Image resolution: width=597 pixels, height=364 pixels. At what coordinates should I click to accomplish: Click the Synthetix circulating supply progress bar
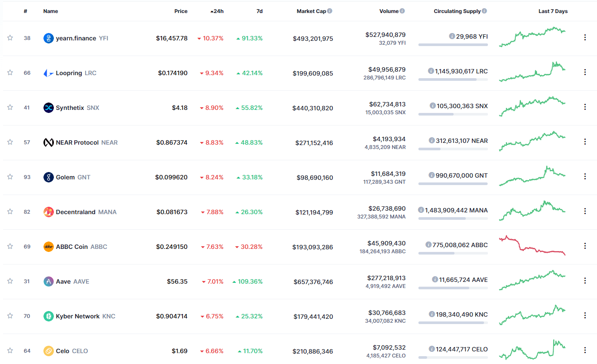[453, 114]
